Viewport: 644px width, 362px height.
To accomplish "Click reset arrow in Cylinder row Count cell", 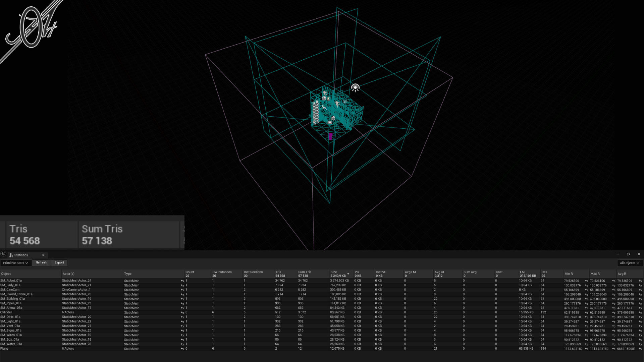I will pyautogui.click(x=182, y=312).
